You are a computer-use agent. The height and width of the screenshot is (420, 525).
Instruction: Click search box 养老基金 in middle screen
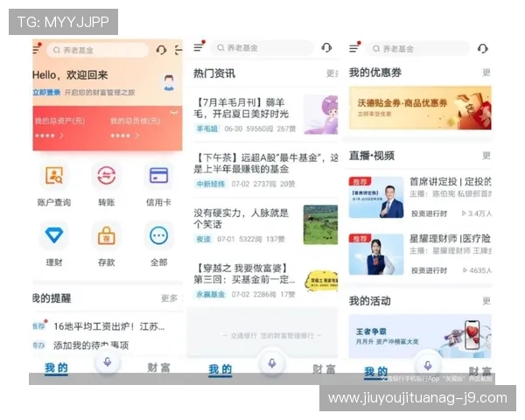(x=262, y=48)
